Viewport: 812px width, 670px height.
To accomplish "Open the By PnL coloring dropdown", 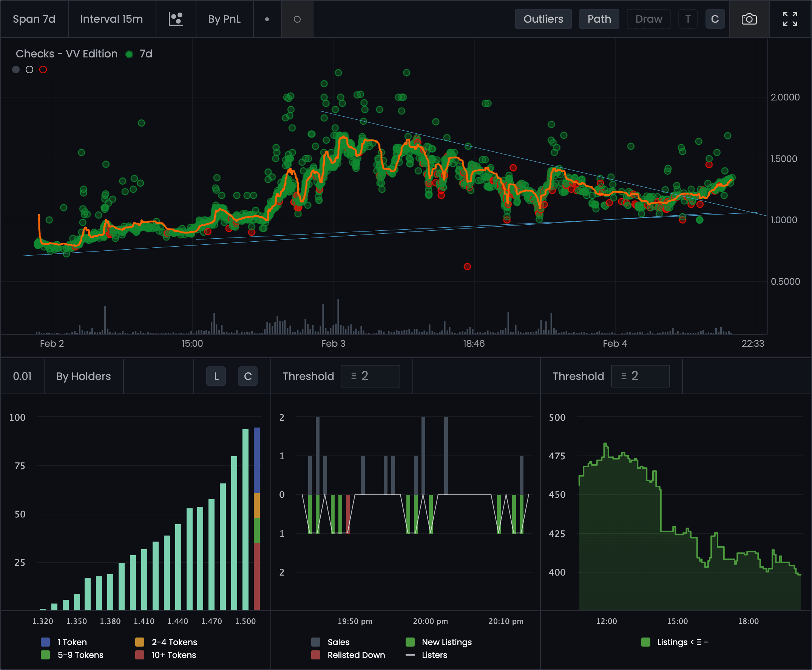I will 224,19.
